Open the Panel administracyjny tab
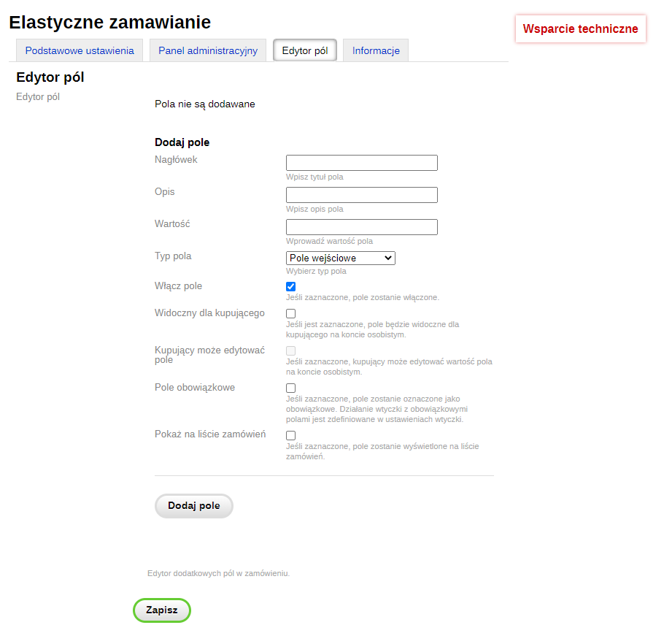The width and height of the screenshot is (664, 644). click(x=207, y=50)
